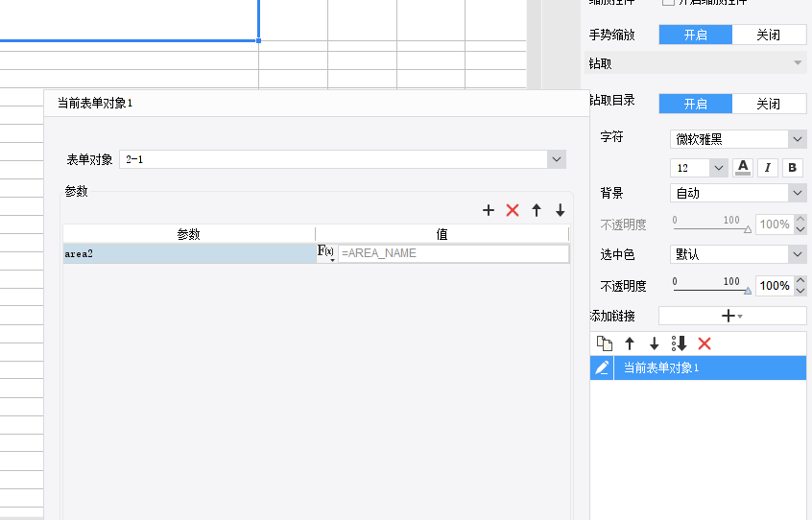Enable 钻取目录 with 开启
This screenshot has width=812, height=520.
[x=696, y=104]
